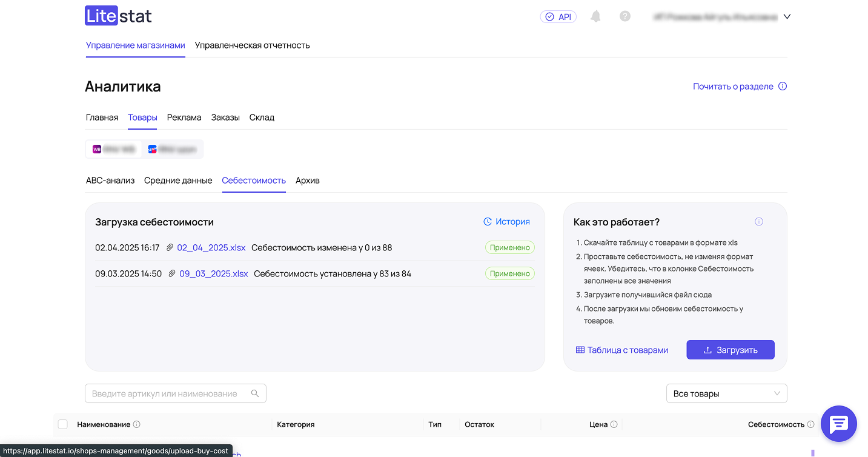Open the help question mark icon
The image size is (868, 457).
(x=625, y=16)
